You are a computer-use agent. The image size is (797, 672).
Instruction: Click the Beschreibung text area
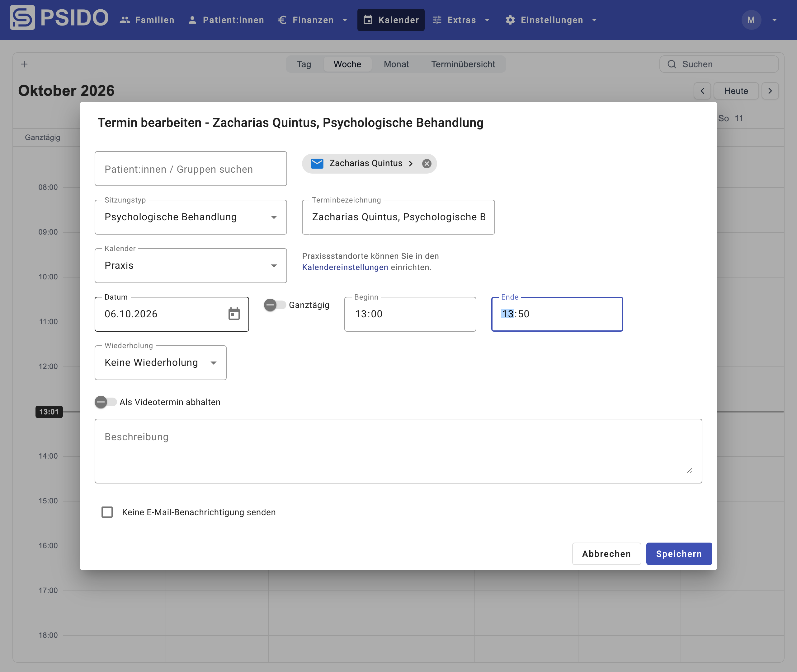398,451
